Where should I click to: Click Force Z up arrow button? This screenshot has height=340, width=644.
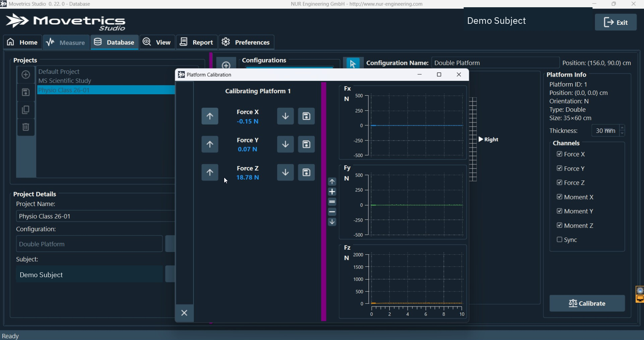point(210,172)
